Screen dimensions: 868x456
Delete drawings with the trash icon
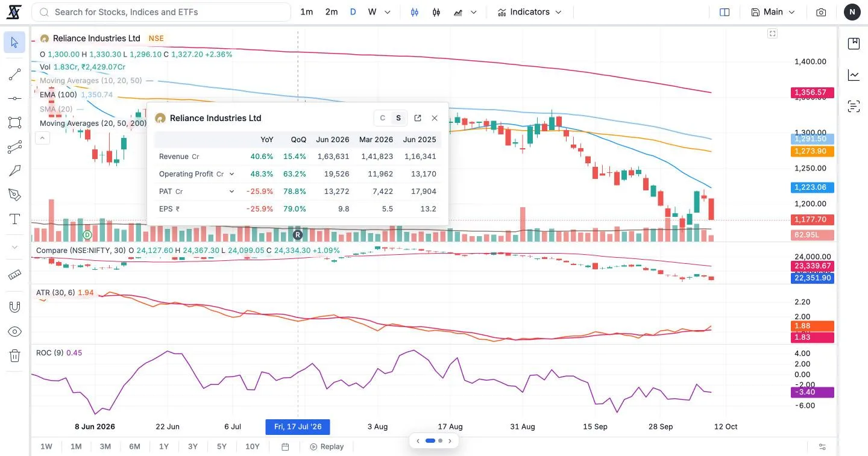14,355
